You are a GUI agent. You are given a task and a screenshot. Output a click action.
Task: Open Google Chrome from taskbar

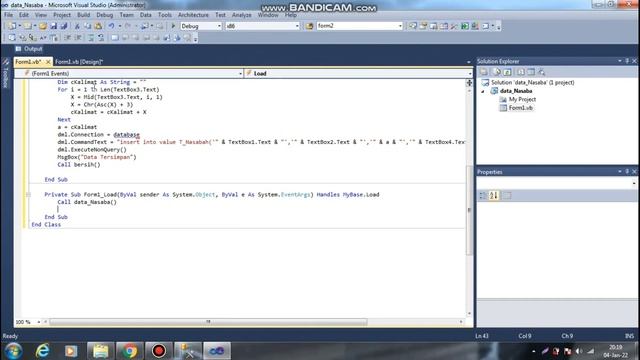click(x=130, y=351)
